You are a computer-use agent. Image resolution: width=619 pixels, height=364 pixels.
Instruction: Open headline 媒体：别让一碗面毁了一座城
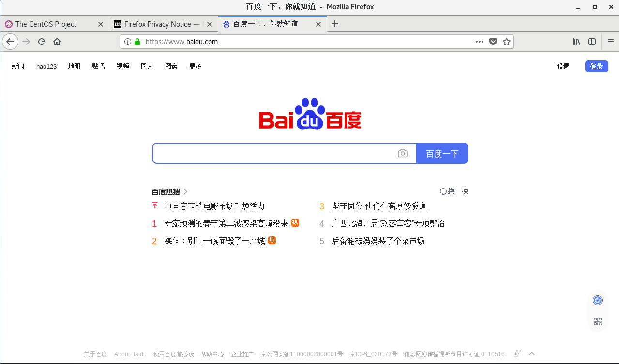pos(214,241)
